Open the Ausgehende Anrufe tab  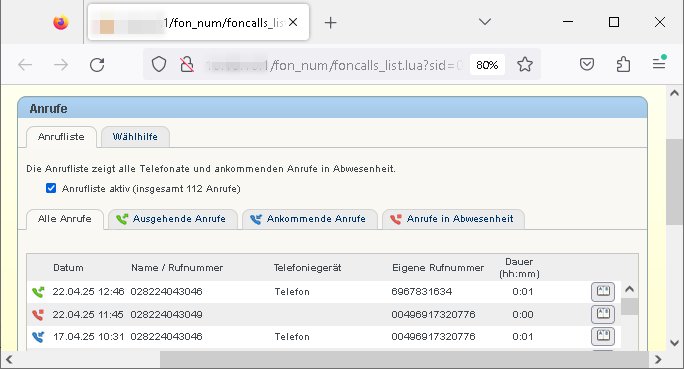pyautogui.click(x=173, y=219)
